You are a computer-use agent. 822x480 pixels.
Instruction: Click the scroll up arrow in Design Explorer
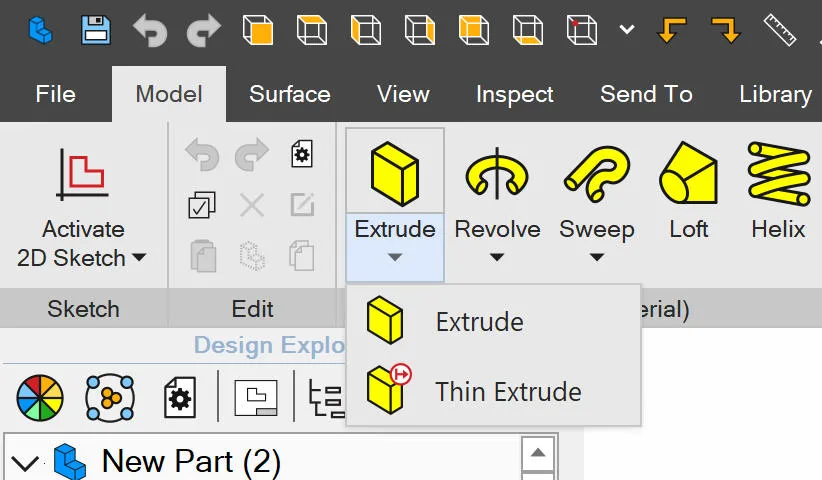tap(538, 453)
